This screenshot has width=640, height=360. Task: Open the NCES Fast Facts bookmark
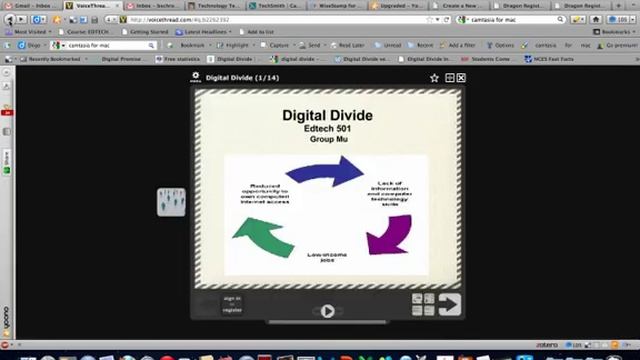click(549, 59)
